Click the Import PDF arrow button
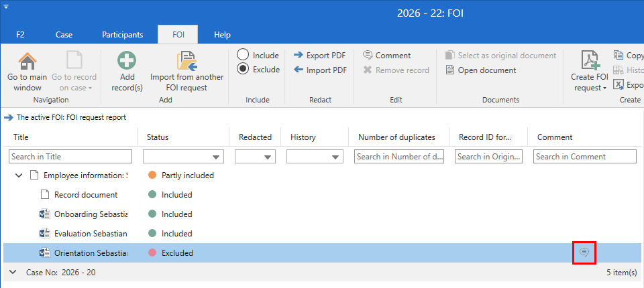This screenshot has height=288, width=644. [x=321, y=70]
